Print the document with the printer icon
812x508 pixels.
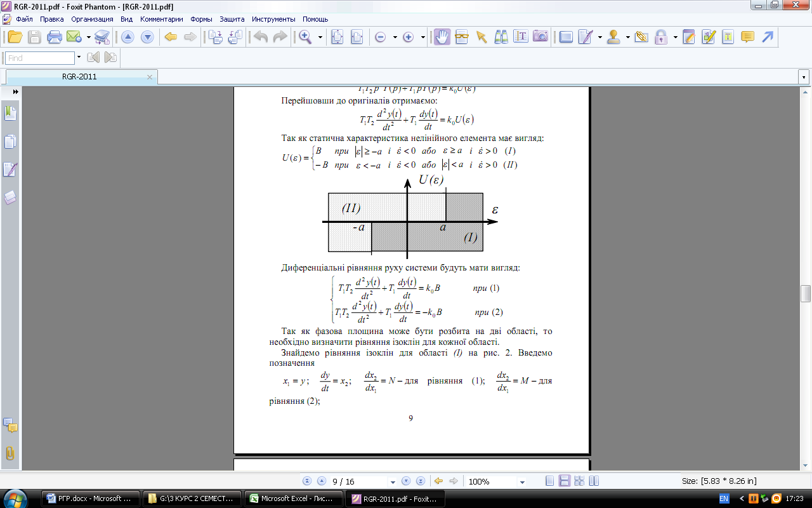click(x=55, y=37)
